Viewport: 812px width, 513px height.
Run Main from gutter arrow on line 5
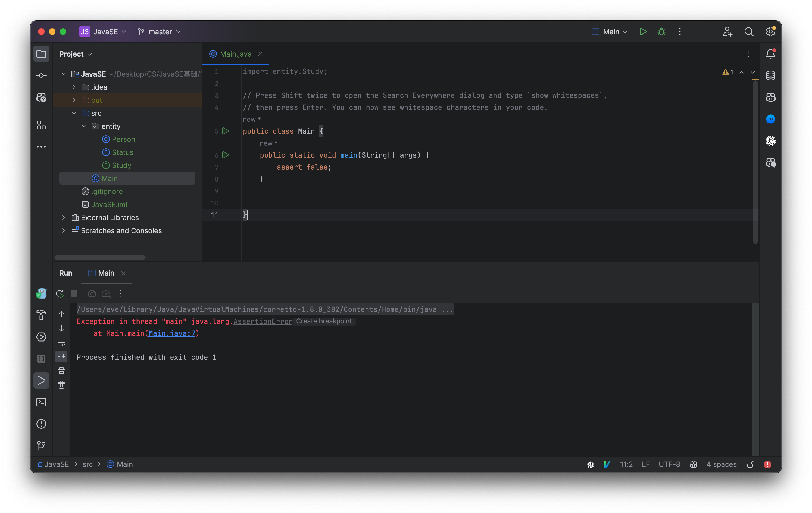pyautogui.click(x=226, y=131)
